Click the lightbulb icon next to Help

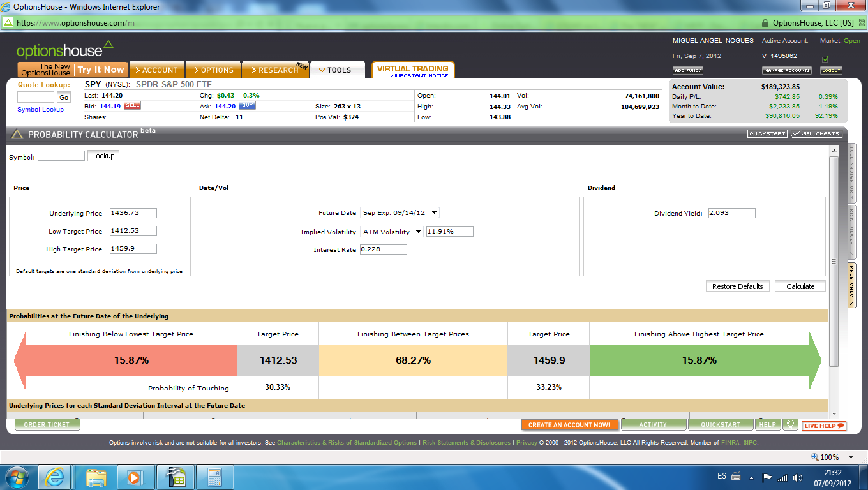click(x=790, y=424)
